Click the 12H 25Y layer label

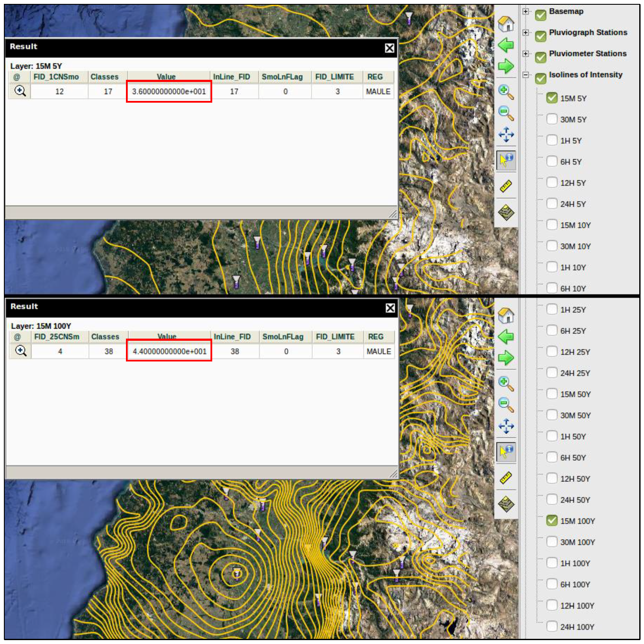coord(575,352)
